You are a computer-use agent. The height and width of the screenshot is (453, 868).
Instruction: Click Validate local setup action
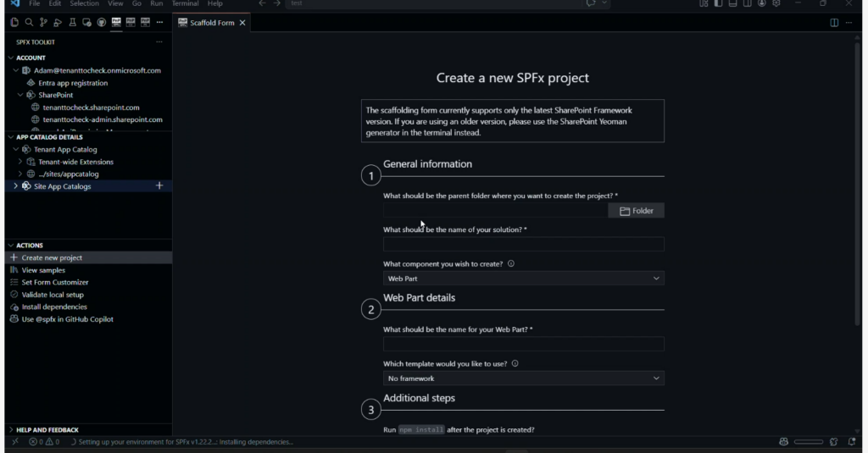coord(55,295)
